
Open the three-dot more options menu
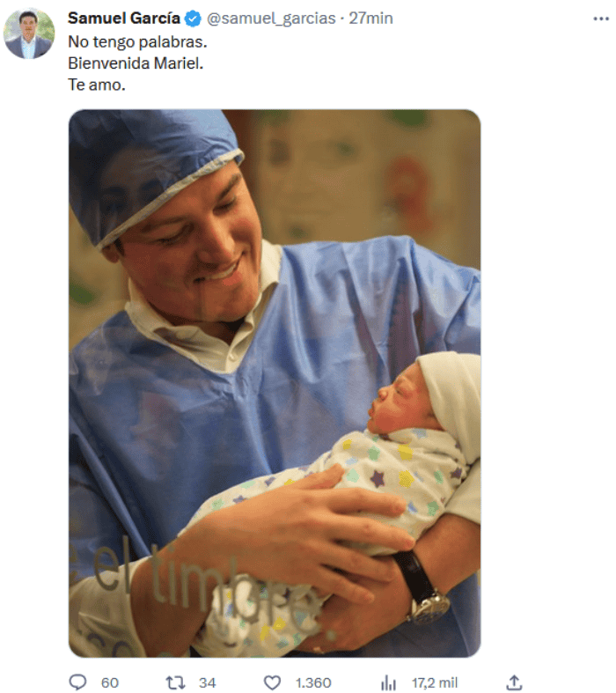(601, 19)
